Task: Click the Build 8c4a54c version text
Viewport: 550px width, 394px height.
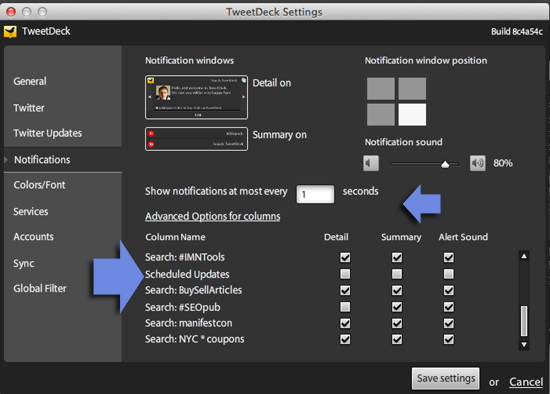Action: 517,32
